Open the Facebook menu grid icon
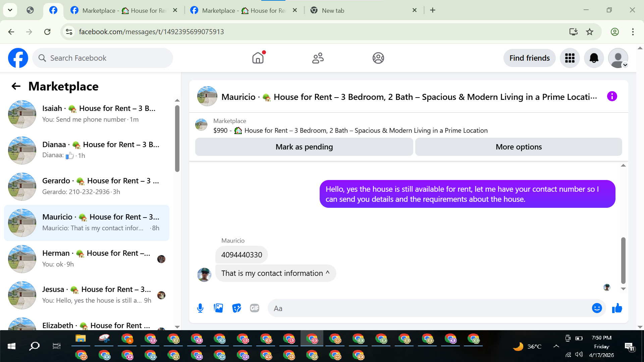This screenshot has height=362, width=644. [570, 58]
